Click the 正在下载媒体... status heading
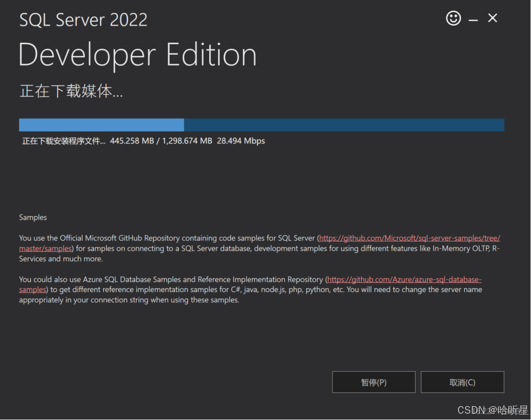The image size is (531, 420). click(x=71, y=91)
